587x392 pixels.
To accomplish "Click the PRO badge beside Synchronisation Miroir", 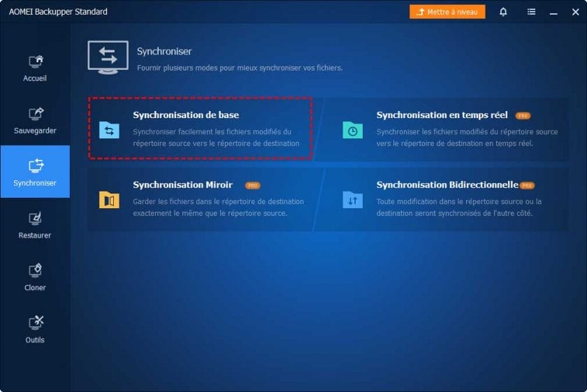I will pos(253,185).
